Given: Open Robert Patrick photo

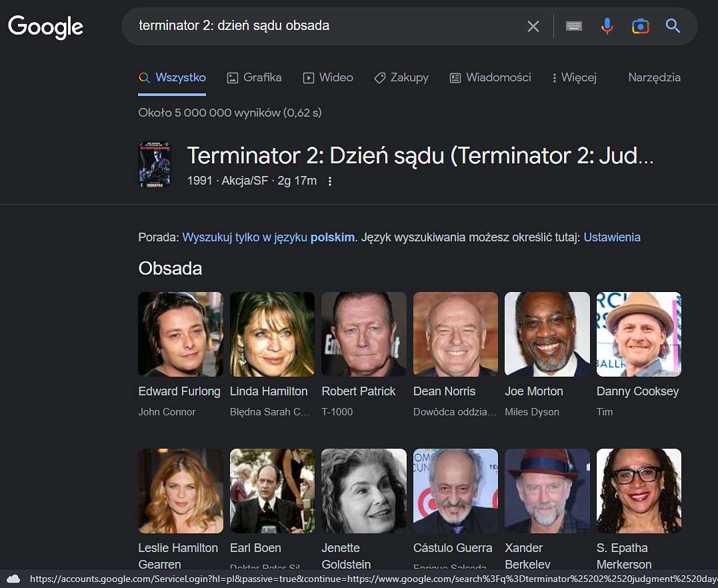Looking at the screenshot, I should [x=363, y=334].
